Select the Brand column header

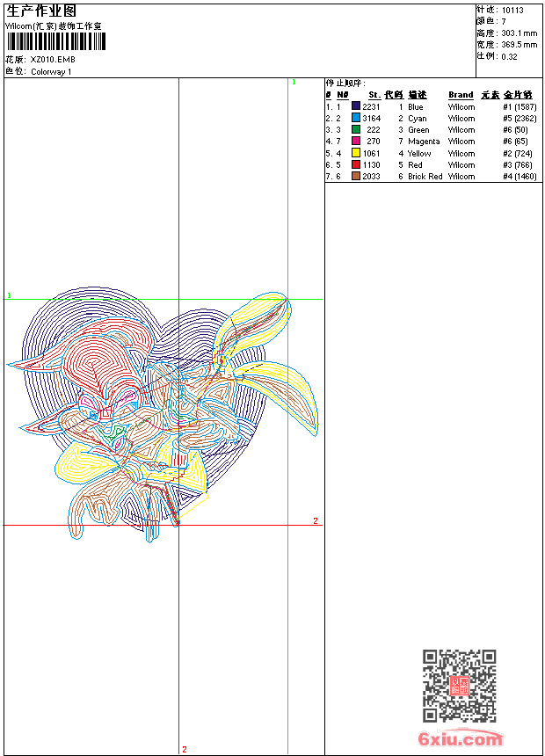coord(461,95)
